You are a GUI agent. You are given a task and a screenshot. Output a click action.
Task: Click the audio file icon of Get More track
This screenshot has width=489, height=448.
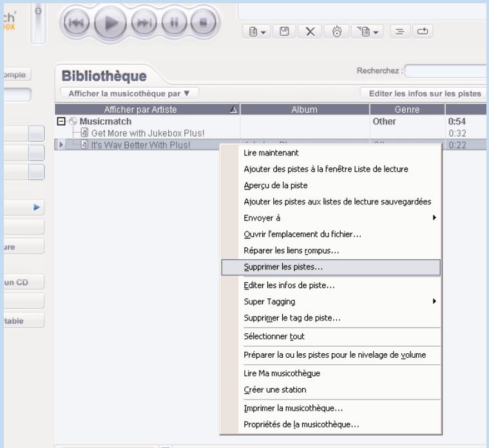84,133
